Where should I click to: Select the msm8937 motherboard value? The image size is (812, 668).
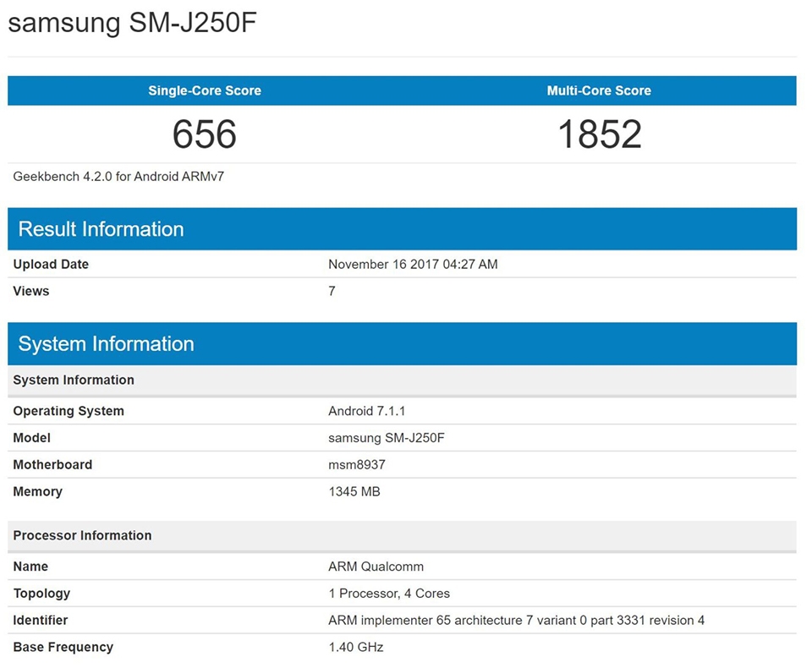pos(353,465)
